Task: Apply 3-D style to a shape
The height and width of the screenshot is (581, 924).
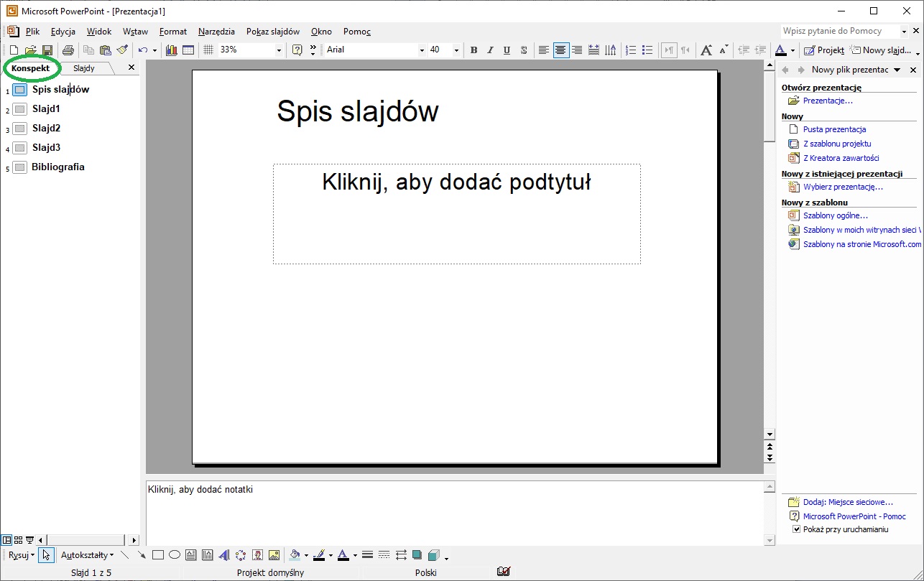Action: coord(433,555)
